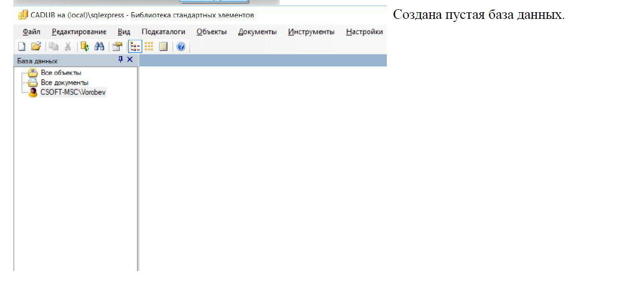Click the open folder toolbar icon
This screenshot has height=304, width=644.
point(36,46)
